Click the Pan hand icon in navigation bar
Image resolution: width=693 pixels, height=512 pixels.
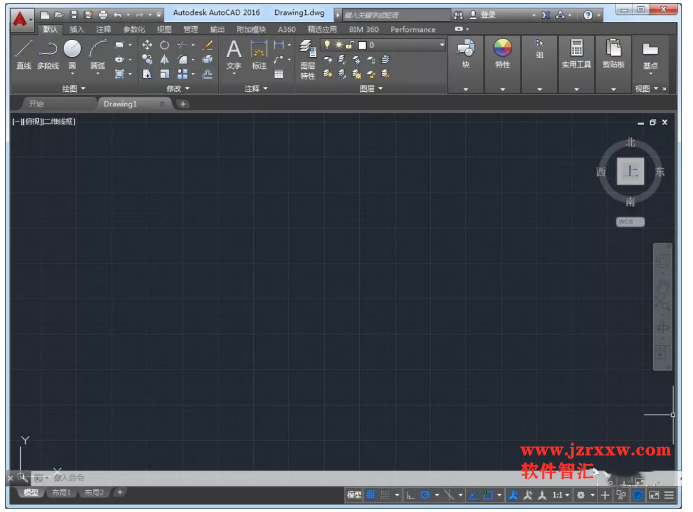pos(662,286)
